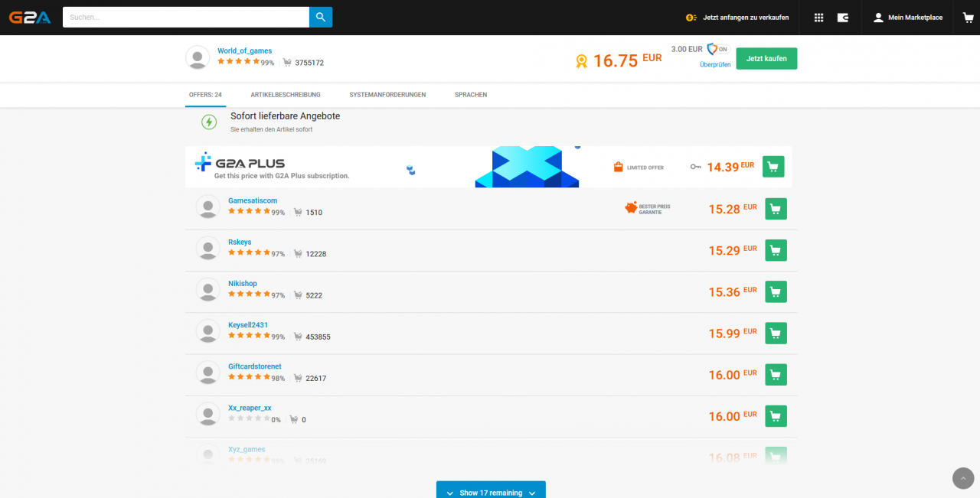Submit search with the magnifier button
Image resolution: width=980 pixels, height=498 pixels.
(x=321, y=17)
